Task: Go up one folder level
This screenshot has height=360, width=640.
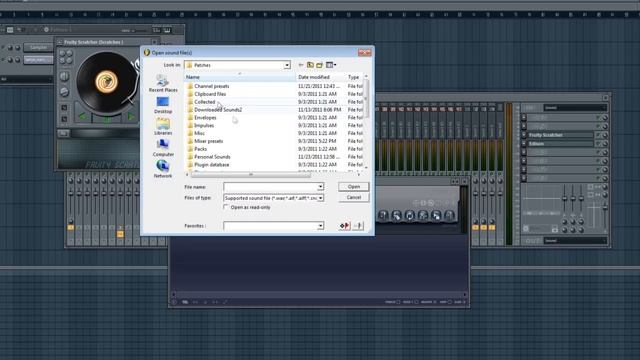Action: [310, 65]
